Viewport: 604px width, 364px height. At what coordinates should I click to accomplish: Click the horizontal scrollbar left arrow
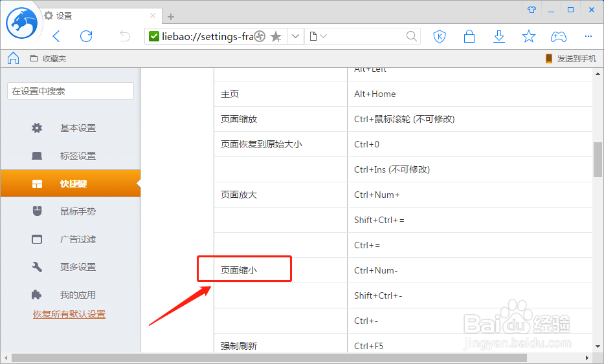click(6, 358)
